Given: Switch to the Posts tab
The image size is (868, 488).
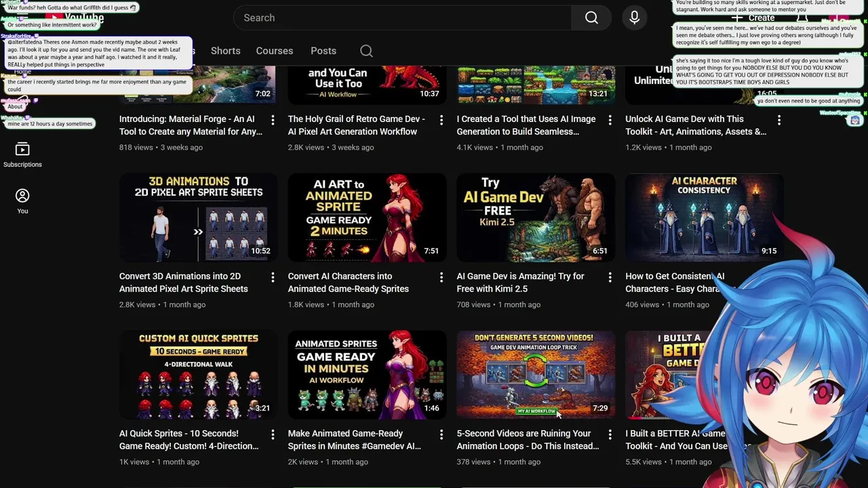Looking at the screenshot, I should (x=323, y=51).
